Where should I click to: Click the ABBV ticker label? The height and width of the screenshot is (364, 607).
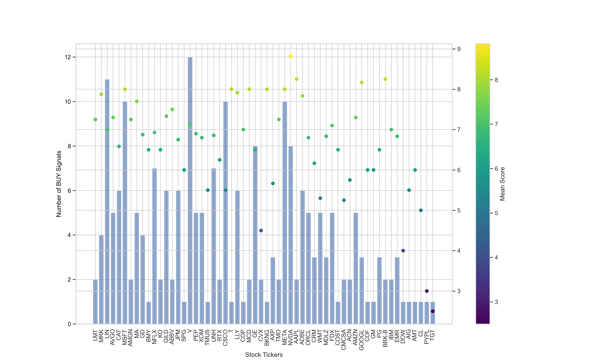(172, 337)
